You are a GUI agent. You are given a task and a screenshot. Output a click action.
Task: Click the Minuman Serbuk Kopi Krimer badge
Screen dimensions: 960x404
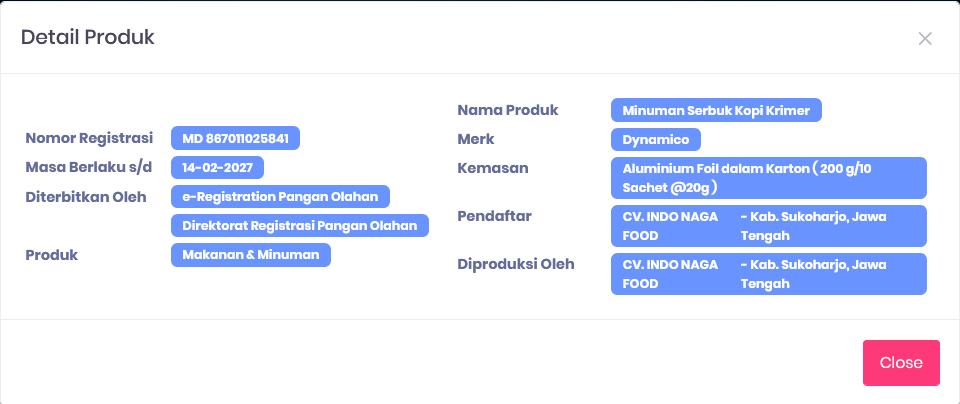point(716,110)
